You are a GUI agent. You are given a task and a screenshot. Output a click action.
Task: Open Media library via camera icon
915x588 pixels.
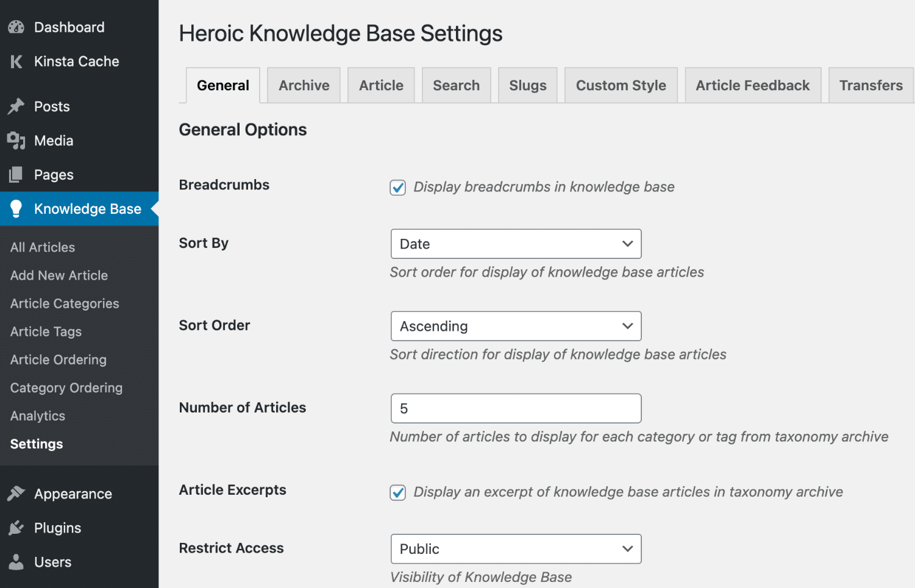tap(15, 140)
